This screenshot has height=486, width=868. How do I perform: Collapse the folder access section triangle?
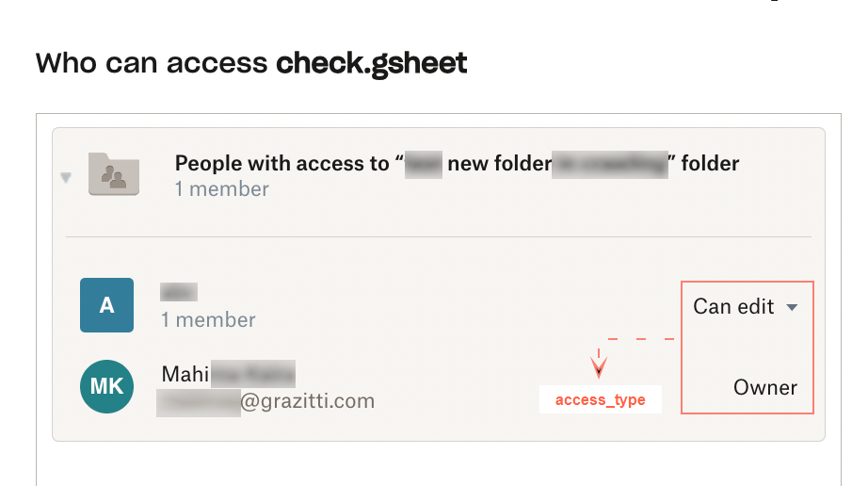click(x=66, y=177)
